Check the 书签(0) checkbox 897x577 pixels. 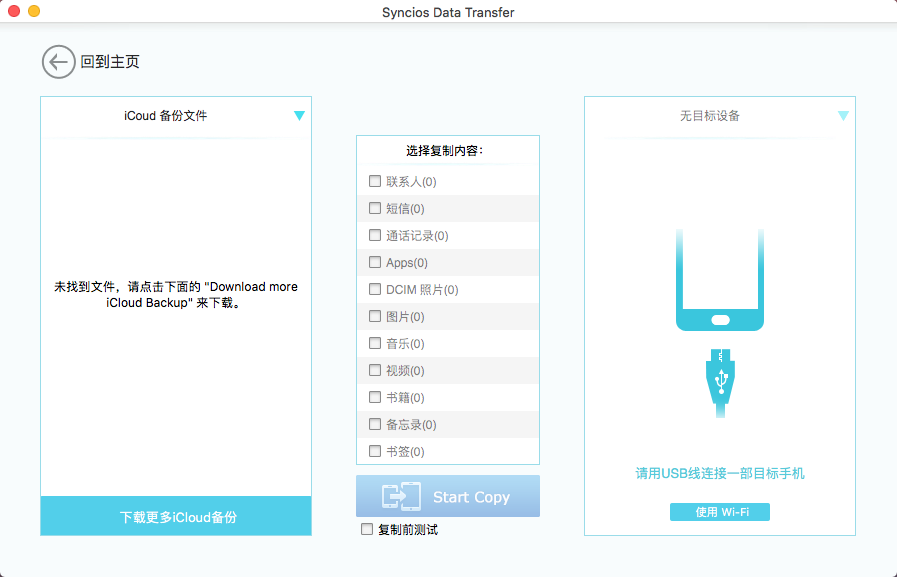pyautogui.click(x=375, y=451)
